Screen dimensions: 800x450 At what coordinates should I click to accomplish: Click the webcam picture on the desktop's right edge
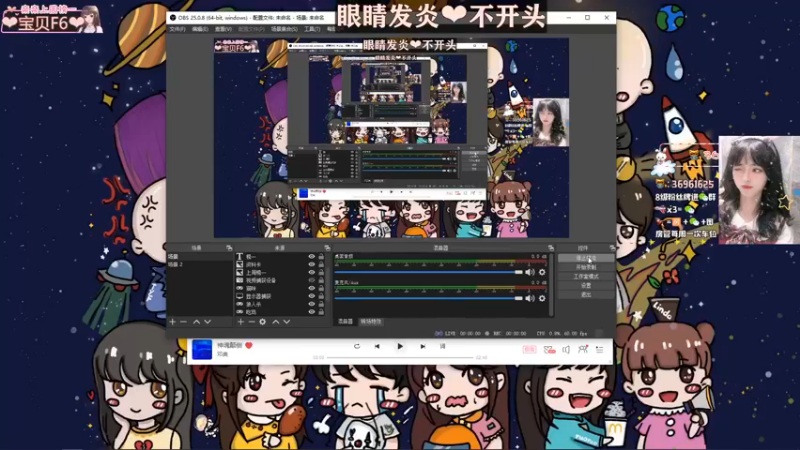(x=759, y=190)
